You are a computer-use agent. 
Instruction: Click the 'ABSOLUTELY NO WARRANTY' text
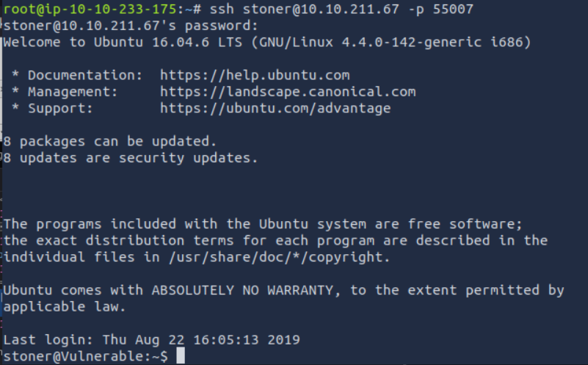coord(246,290)
